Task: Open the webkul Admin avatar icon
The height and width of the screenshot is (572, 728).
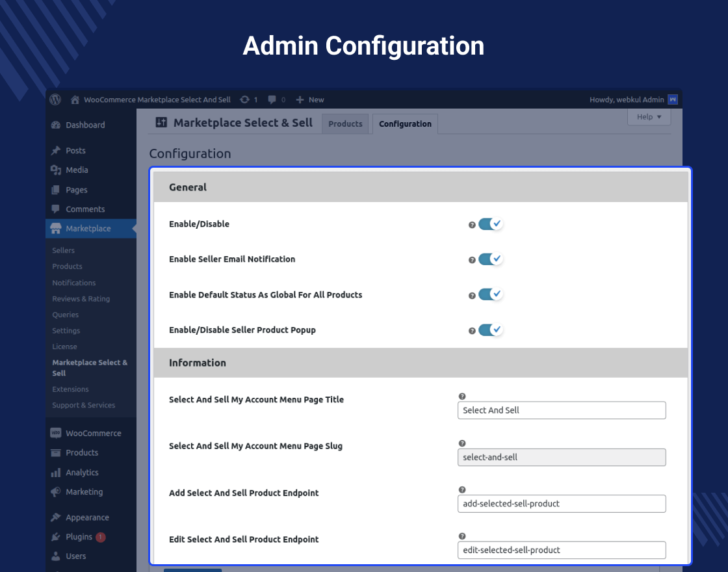Action: tap(672, 99)
